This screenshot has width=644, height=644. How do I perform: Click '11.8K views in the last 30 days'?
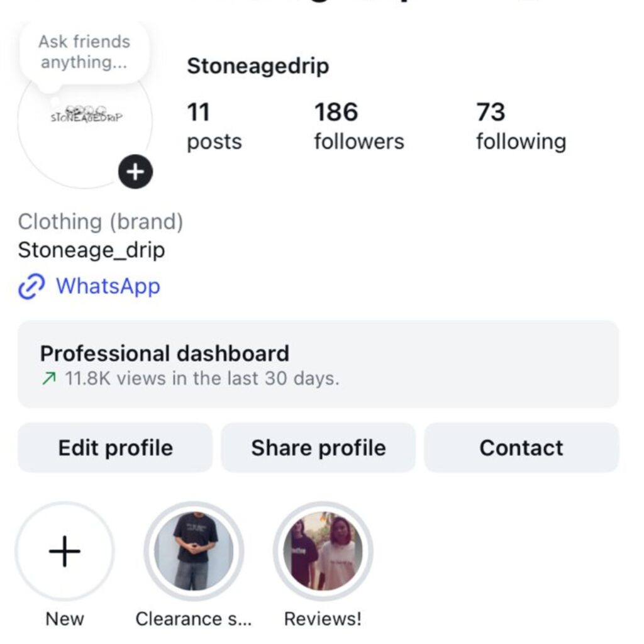click(202, 379)
